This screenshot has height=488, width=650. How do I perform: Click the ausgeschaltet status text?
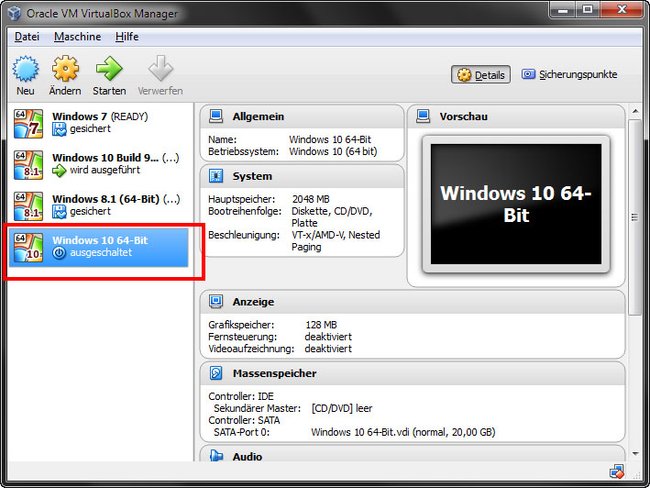101,252
